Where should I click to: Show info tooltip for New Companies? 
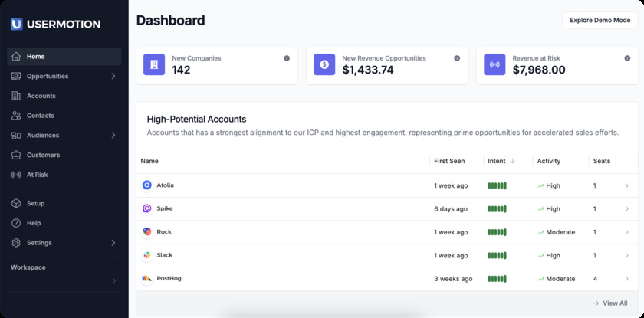point(287,58)
